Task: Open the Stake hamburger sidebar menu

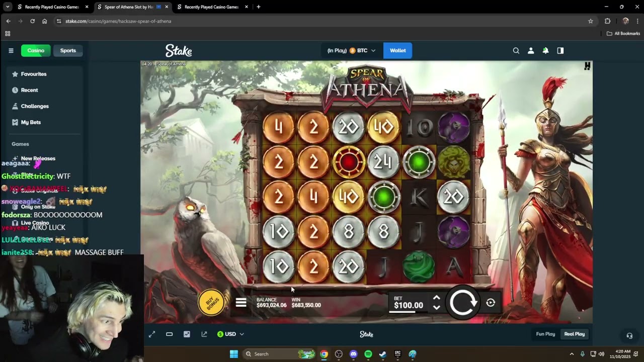Action: coord(11,50)
